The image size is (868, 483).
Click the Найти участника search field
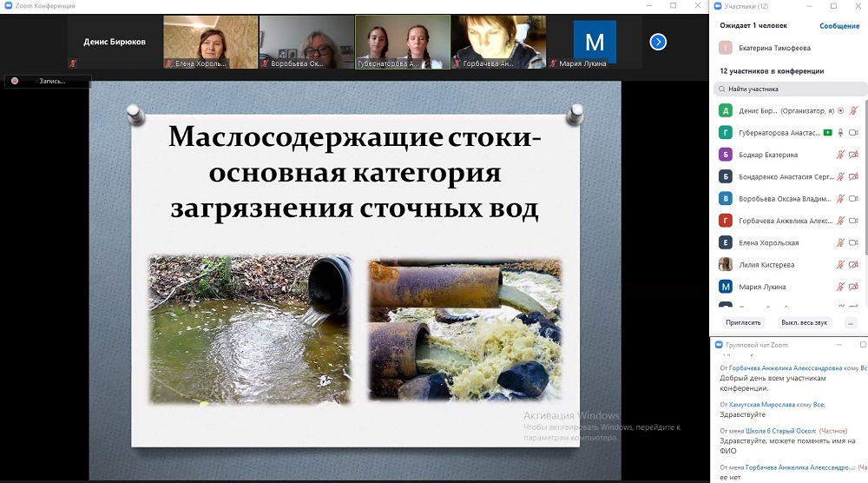(x=790, y=89)
